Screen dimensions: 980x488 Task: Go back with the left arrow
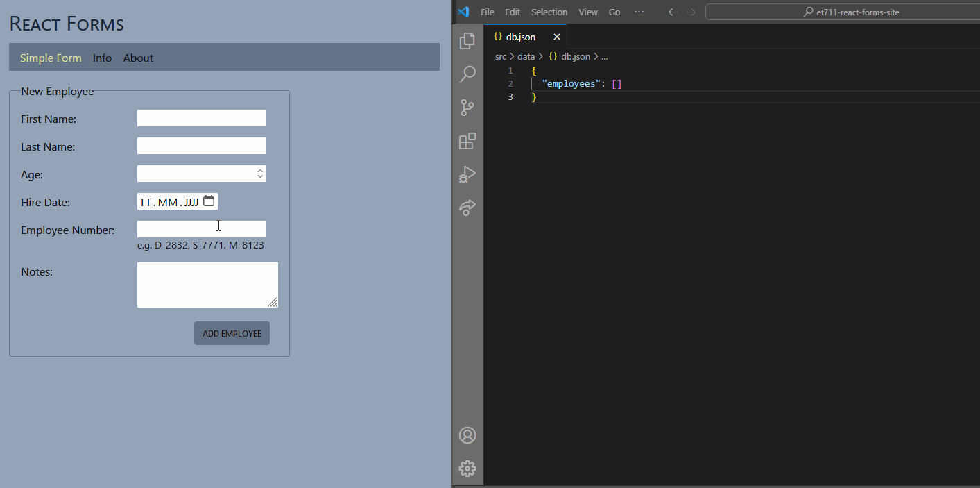(x=672, y=12)
